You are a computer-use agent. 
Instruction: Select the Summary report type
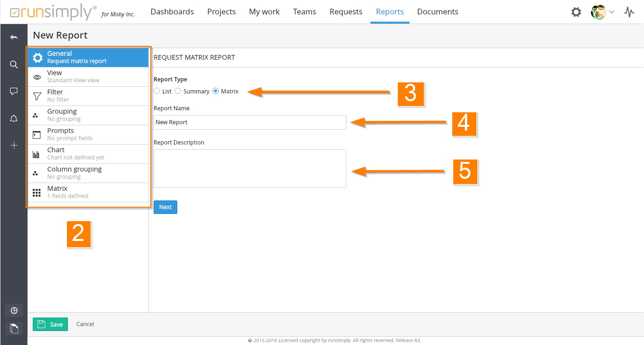pyautogui.click(x=178, y=91)
